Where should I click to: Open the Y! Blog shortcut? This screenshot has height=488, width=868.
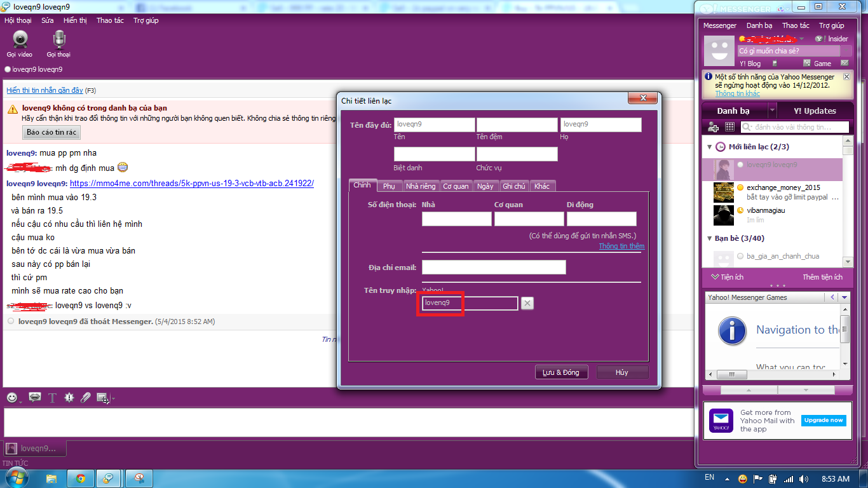tap(750, 64)
